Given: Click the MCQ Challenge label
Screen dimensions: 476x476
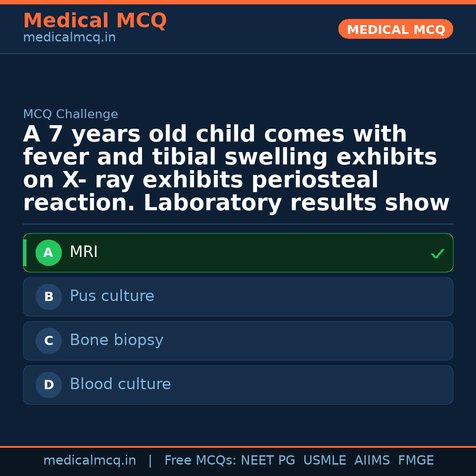Looking at the screenshot, I should 71,115.
